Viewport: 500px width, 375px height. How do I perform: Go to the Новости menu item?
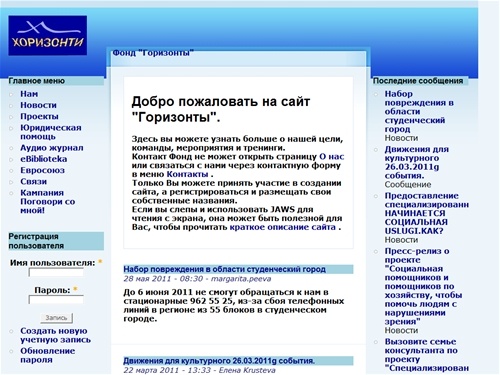(38, 105)
